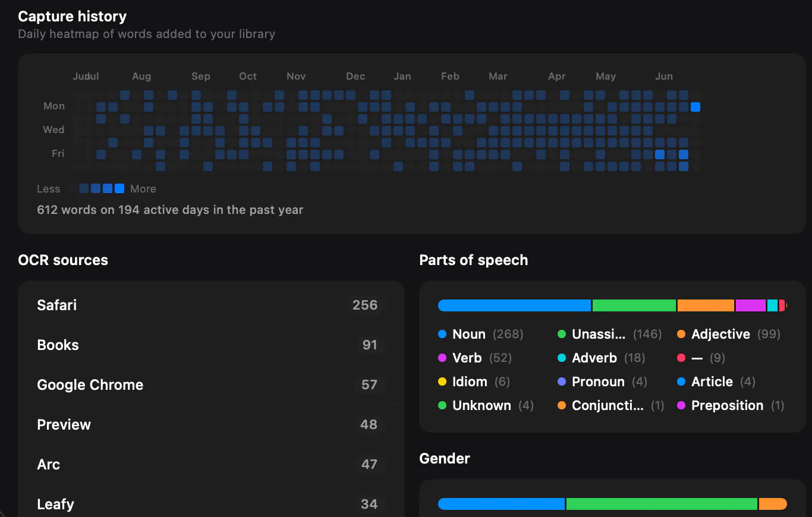The image size is (812, 517).
Task: Click the Less legend label
Action: [x=48, y=189]
